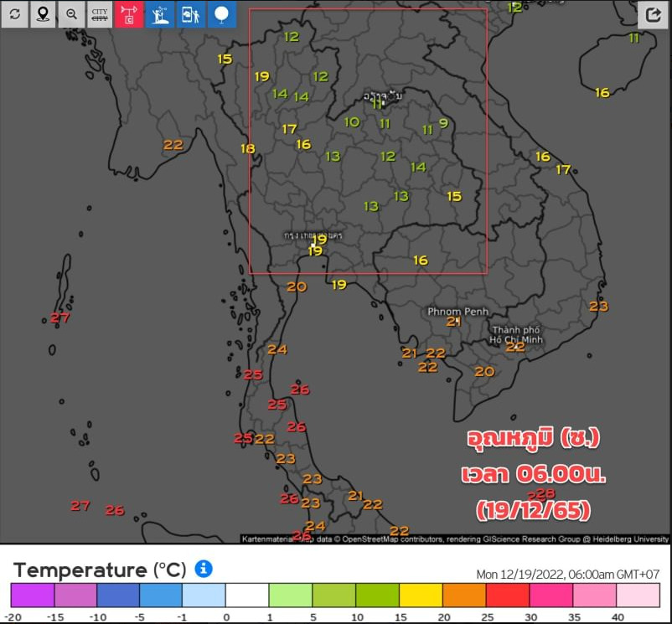Click the zoom out magnifier icon
This screenshot has height=624, width=672.
pyautogui.click(x=71, y=14)
